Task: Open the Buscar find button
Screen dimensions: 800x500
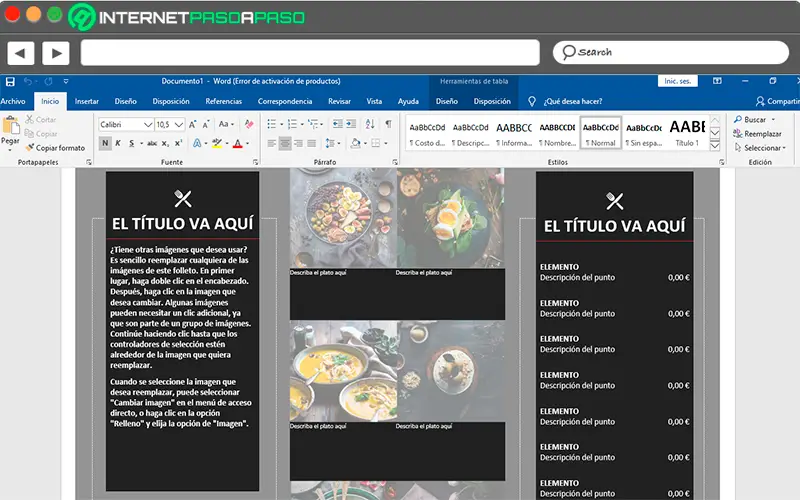Action: click(755, 119)
